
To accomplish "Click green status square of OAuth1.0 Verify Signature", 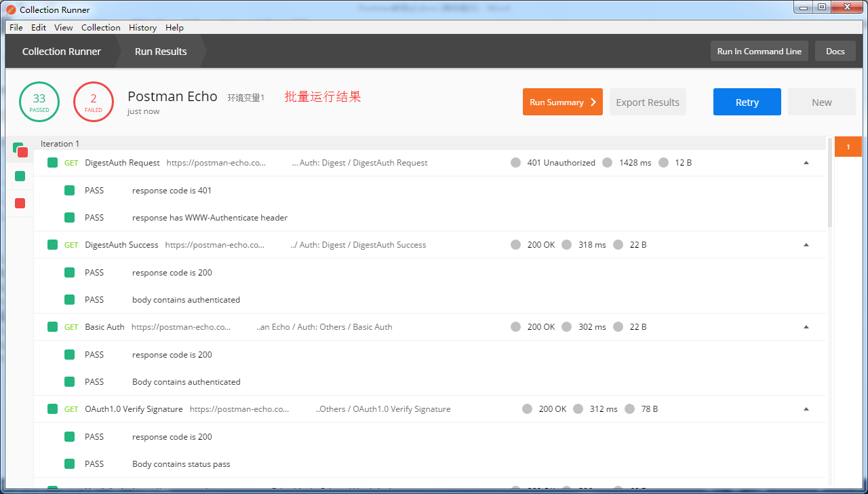I will point(52,409).
